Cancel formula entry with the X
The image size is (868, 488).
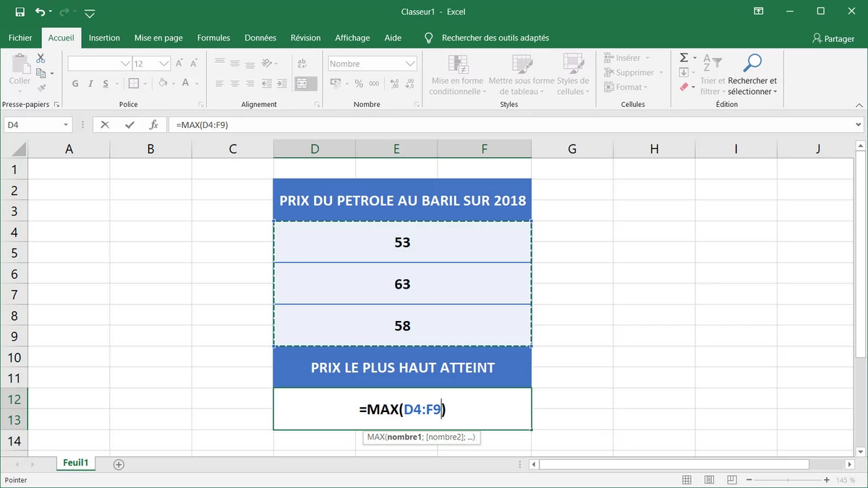tap(105, 124)
